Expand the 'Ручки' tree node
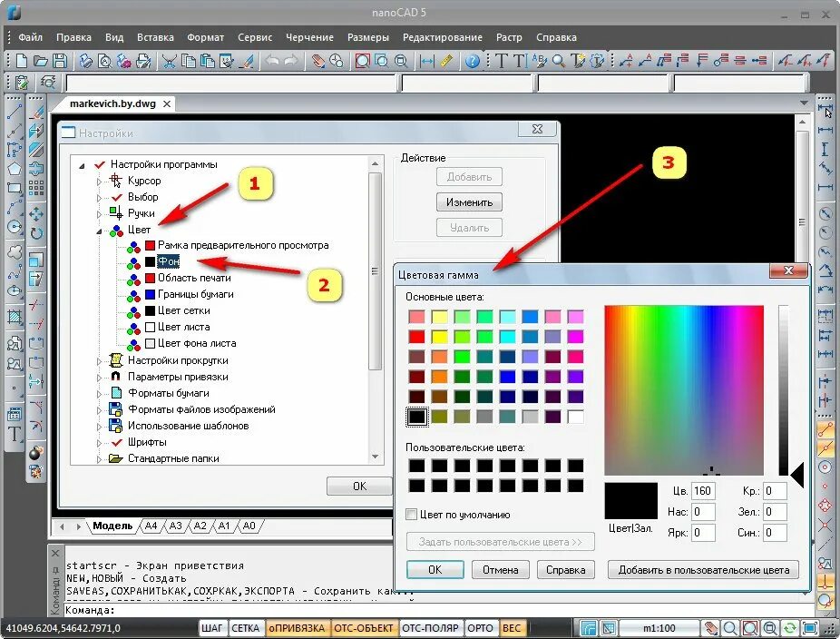This screenshot has width=840, height=639. [x=99, y=214]
